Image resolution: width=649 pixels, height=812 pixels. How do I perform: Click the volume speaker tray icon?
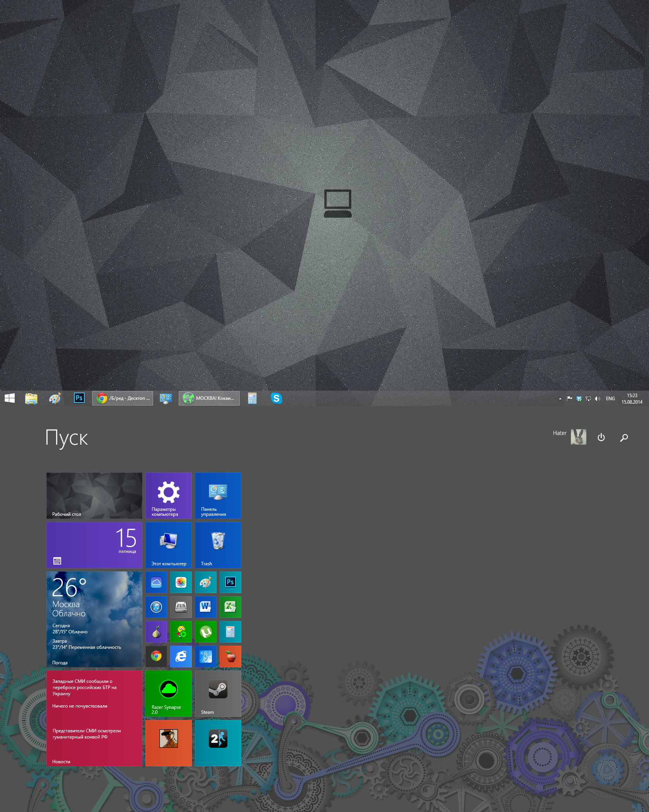tap(598, 399)
